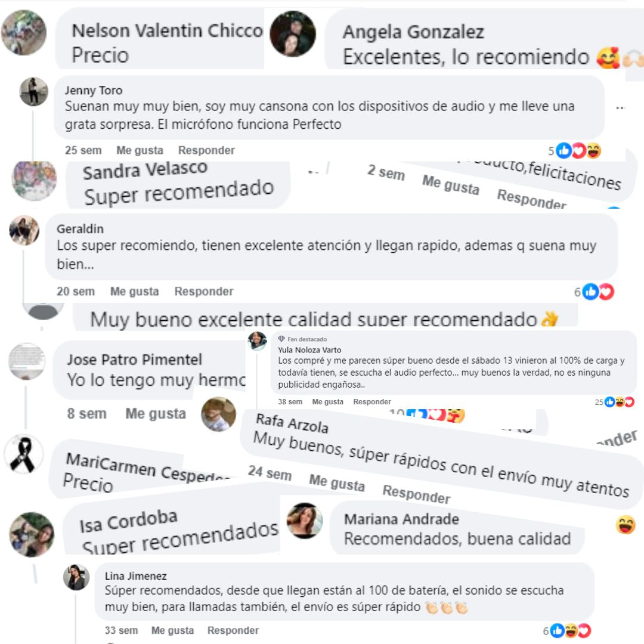644x644 pixels.
Task: Click Responder under Lina Jimenez's comment
Action: (233, 630)
